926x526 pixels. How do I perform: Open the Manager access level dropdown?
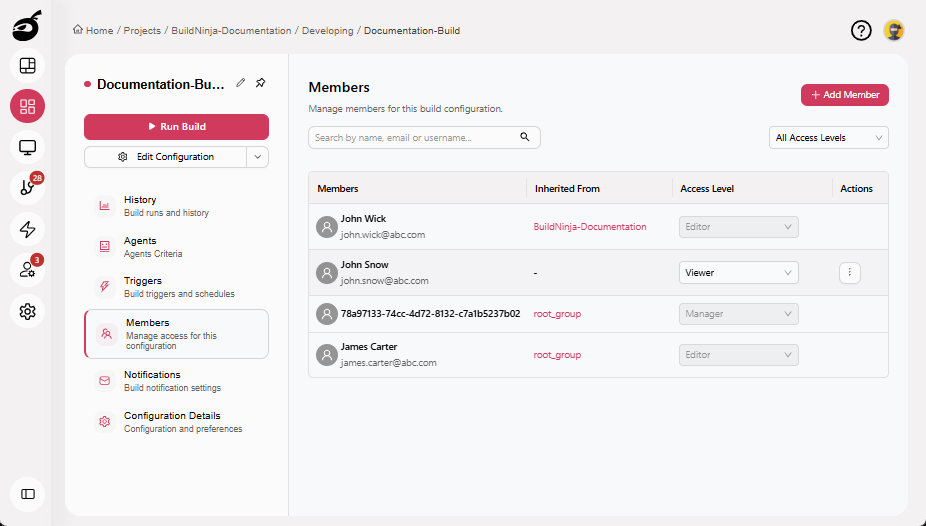[738, 314]
